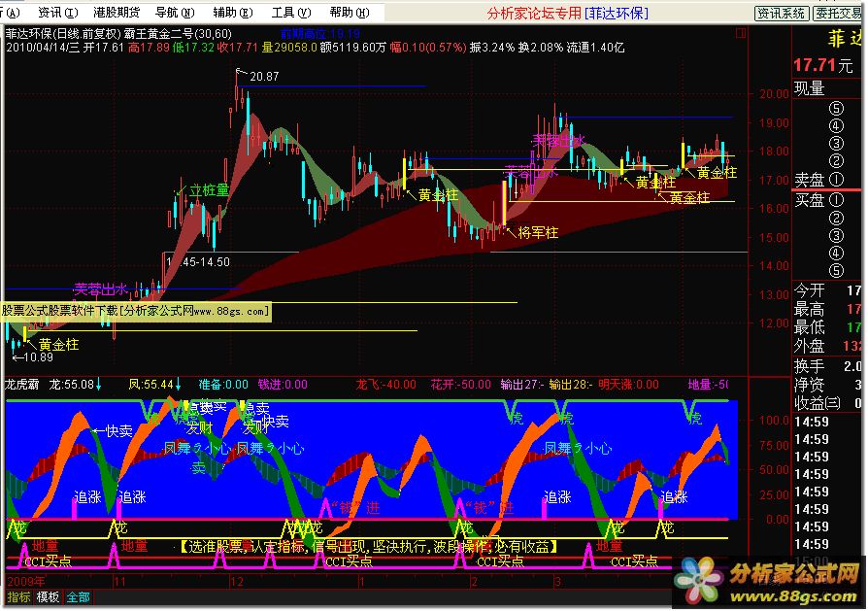
Task: Click buy-level circle ③ below 买盘
Action: (836, 236)
